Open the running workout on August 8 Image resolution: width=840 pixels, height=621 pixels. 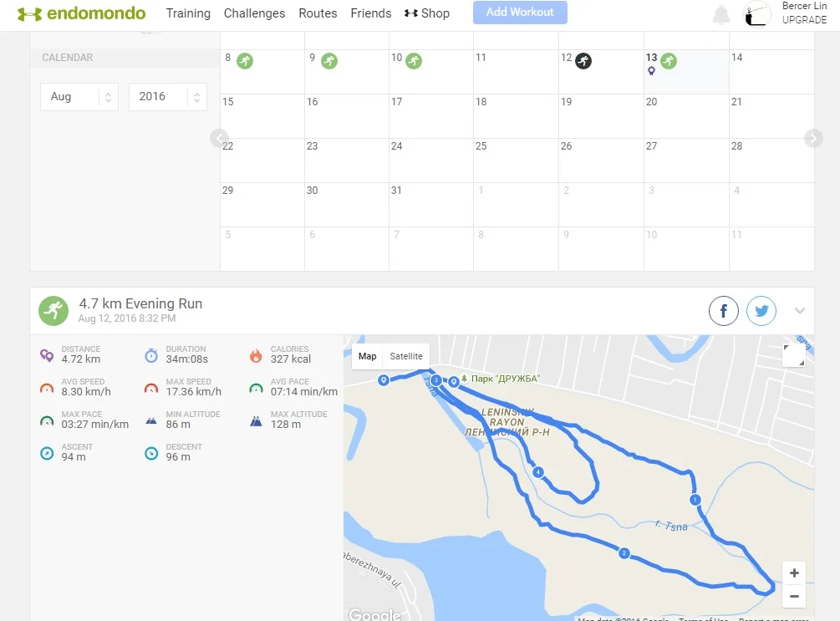click(x=245, y=60)
